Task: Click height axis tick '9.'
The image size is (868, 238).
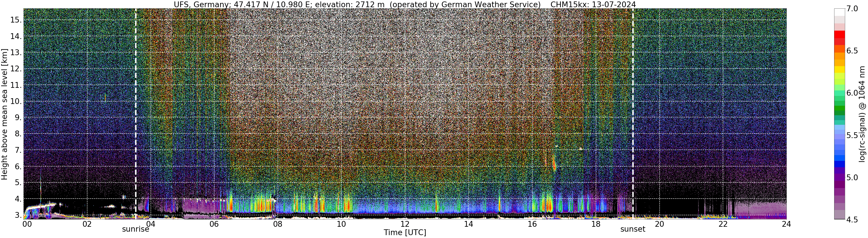Action: tap(18, 118)
